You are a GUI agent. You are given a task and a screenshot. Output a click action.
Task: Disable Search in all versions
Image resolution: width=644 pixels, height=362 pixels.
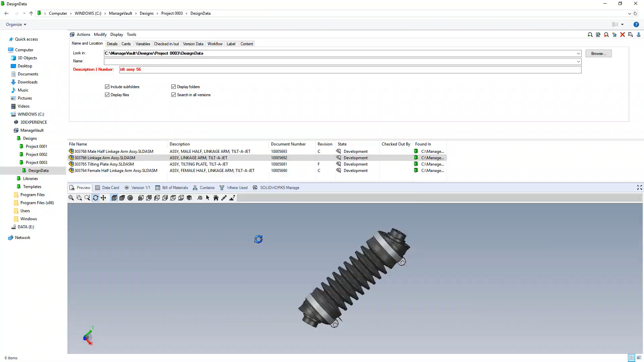coord(173,95)
